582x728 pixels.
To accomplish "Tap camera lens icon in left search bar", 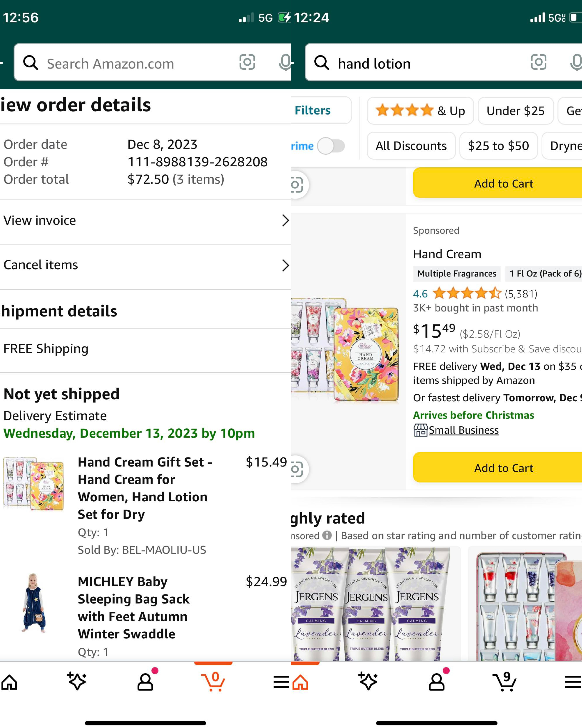I will [x=247, y=62].
